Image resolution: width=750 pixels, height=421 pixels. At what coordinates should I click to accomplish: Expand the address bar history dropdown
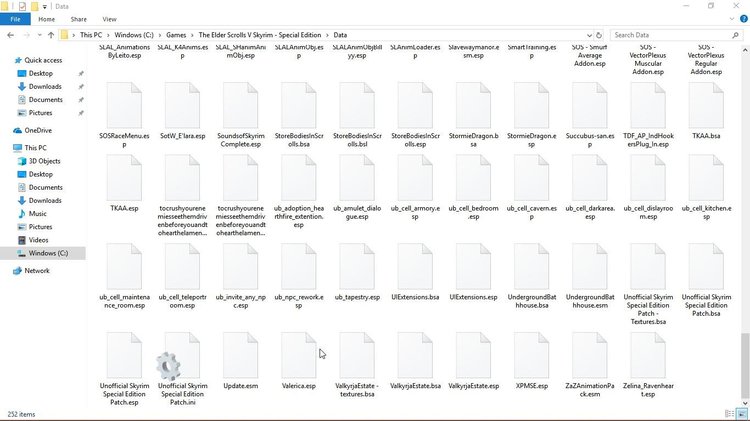(x=589, y=35)
